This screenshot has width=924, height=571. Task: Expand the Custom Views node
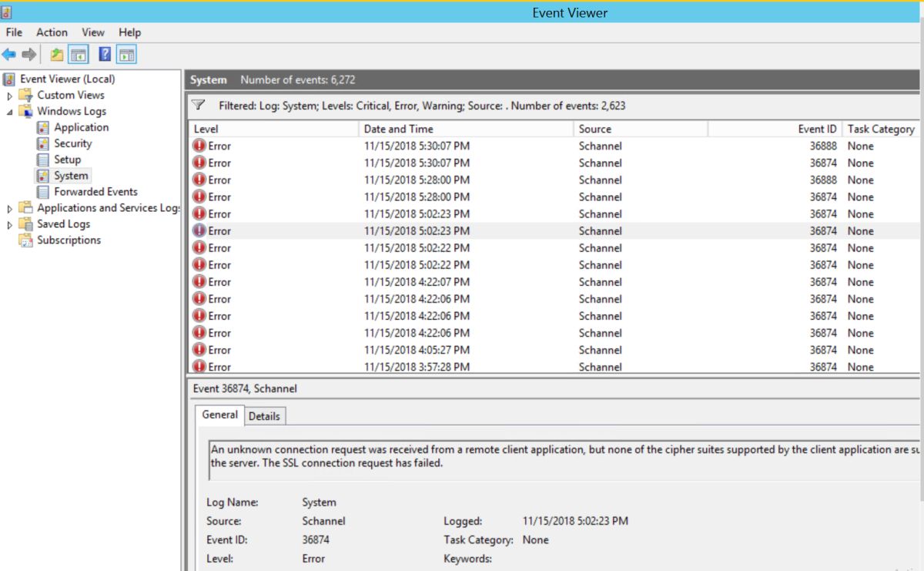tap(10, 96)
